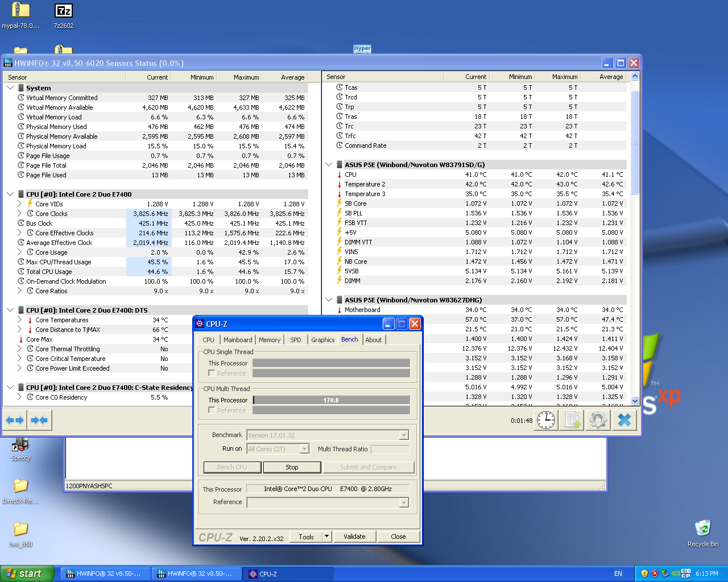
Task: Click the Multi Thread processor progress bar
Action: point(332,400)
